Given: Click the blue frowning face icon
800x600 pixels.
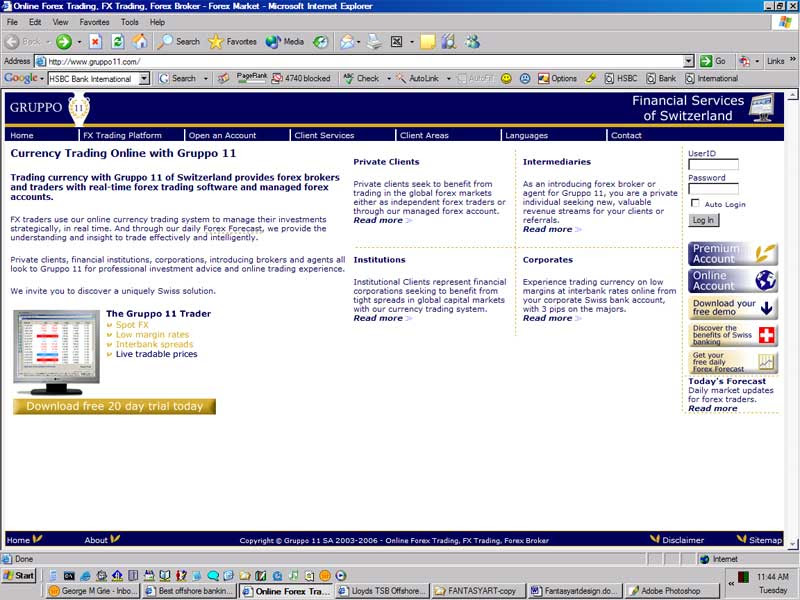Looking at the screenshot, I should (x=524, y=79).
